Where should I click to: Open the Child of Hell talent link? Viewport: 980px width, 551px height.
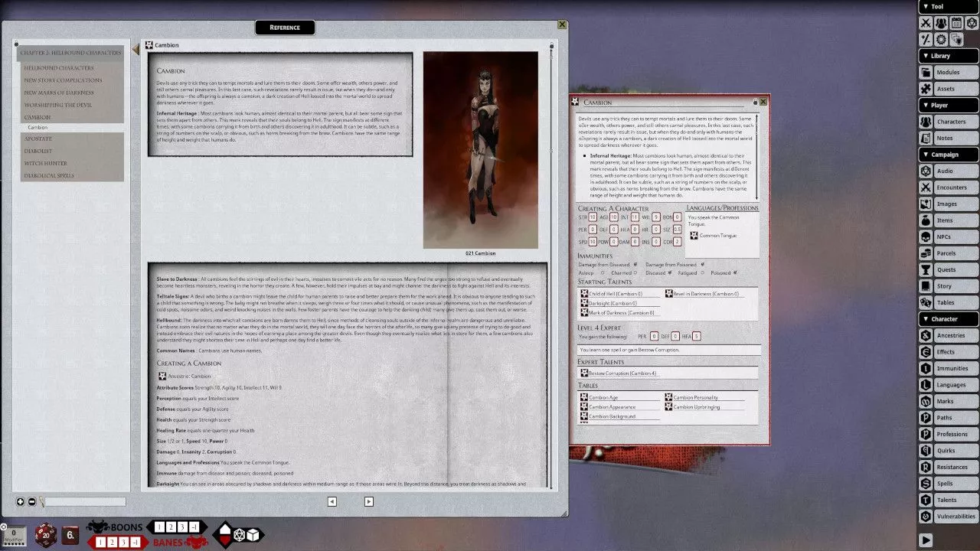click(611, 294)
